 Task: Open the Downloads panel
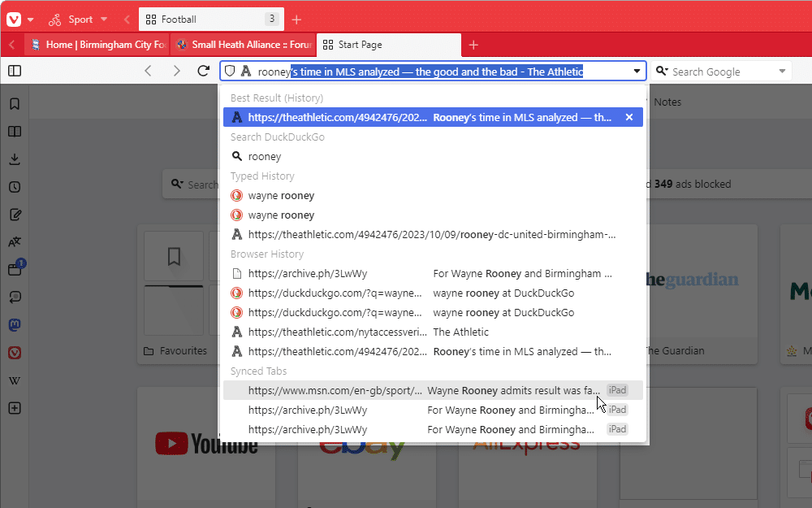pyautogui.click(x=15, y=159)
